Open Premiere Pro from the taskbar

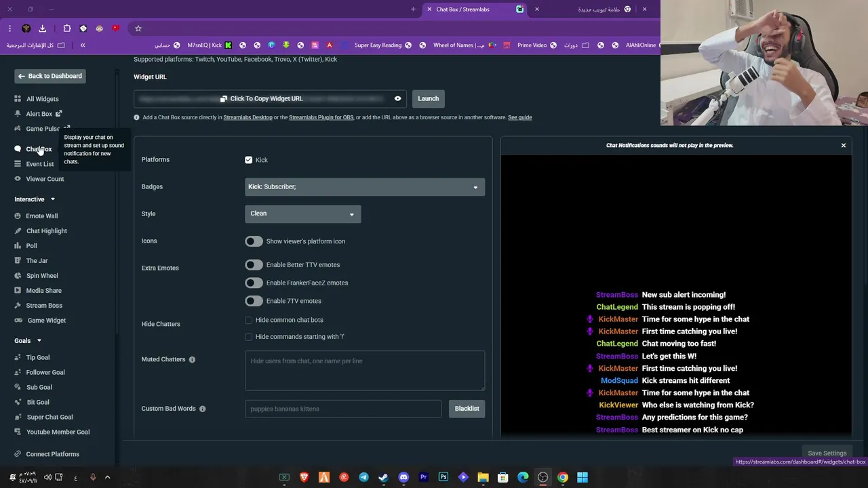click(x=424, y=477)
